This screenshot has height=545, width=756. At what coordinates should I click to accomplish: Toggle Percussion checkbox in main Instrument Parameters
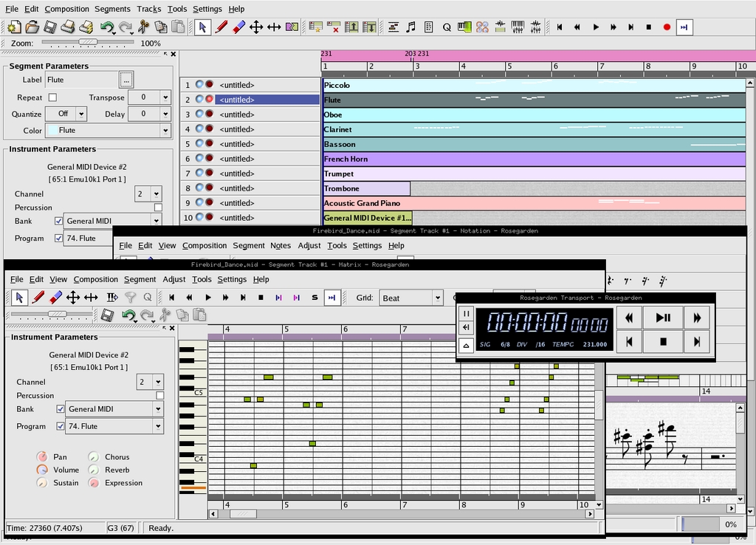(157, 208)
